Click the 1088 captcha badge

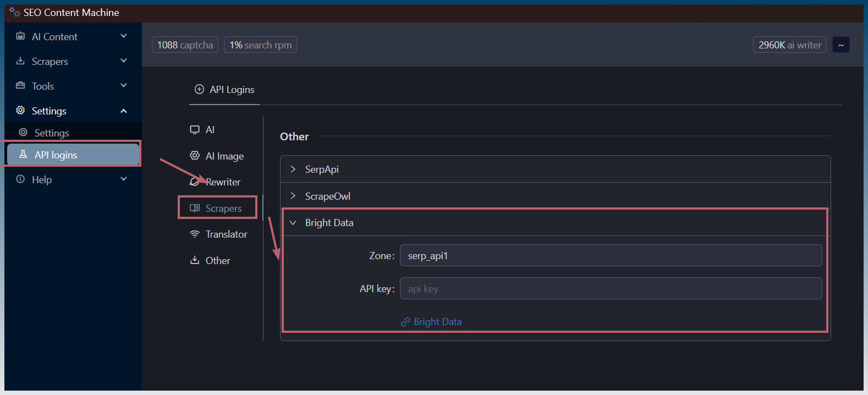pos(185,45)
